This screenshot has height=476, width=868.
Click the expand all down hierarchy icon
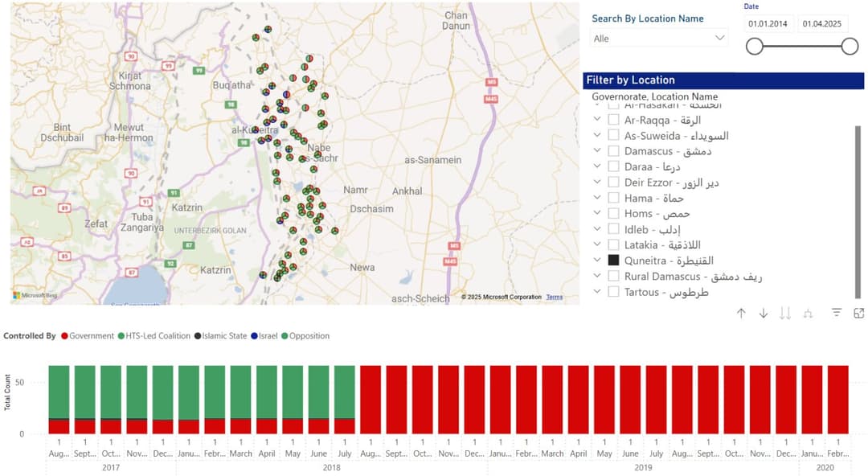808,313
